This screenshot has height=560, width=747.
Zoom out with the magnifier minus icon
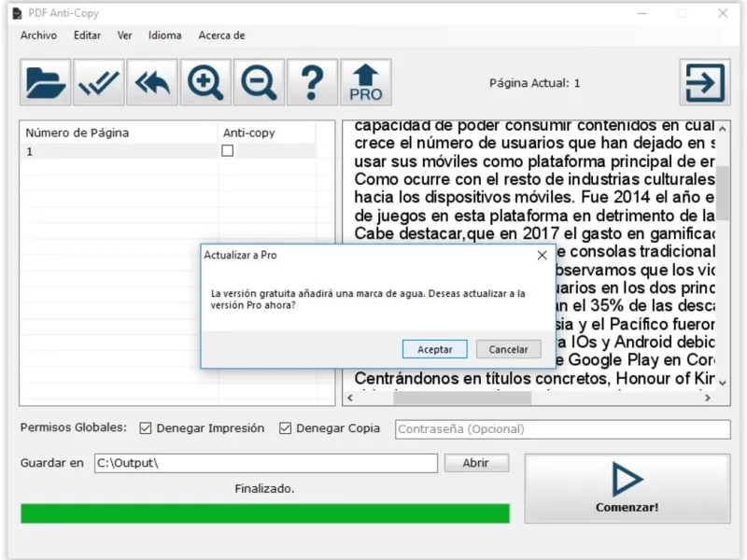[x=259, y=82]
